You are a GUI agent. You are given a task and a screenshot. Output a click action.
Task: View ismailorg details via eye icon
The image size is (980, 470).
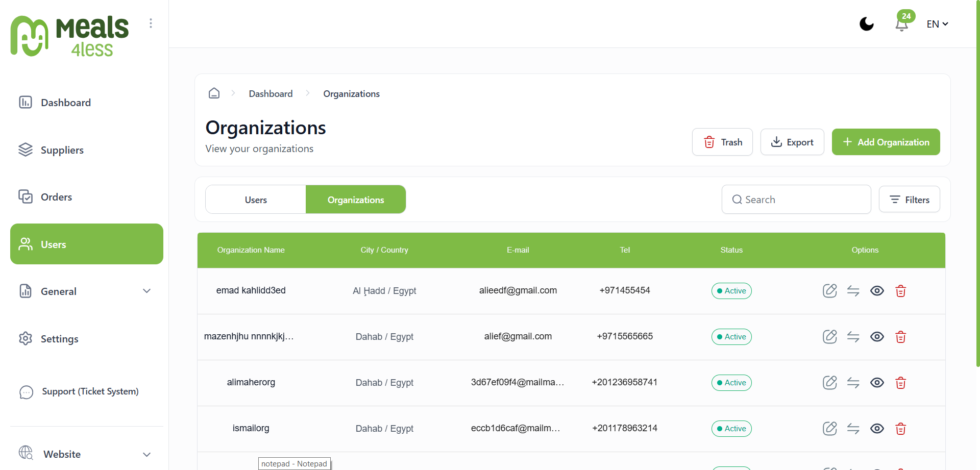click(877, 429)
